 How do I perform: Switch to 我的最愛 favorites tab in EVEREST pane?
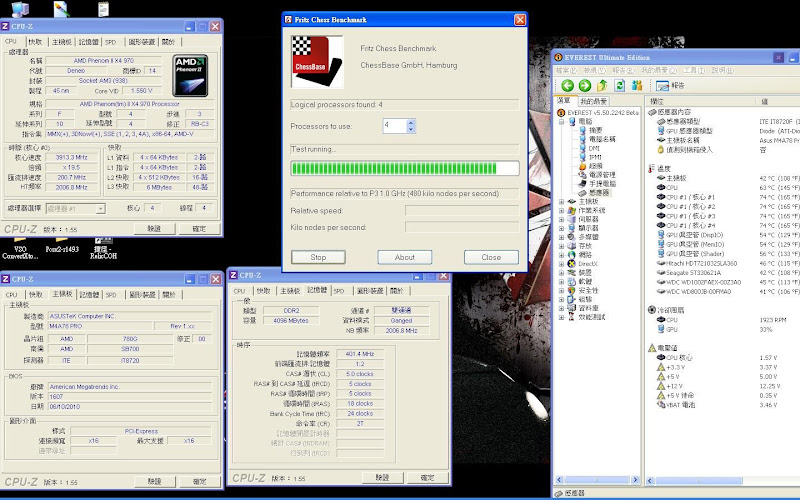point(594,101)
